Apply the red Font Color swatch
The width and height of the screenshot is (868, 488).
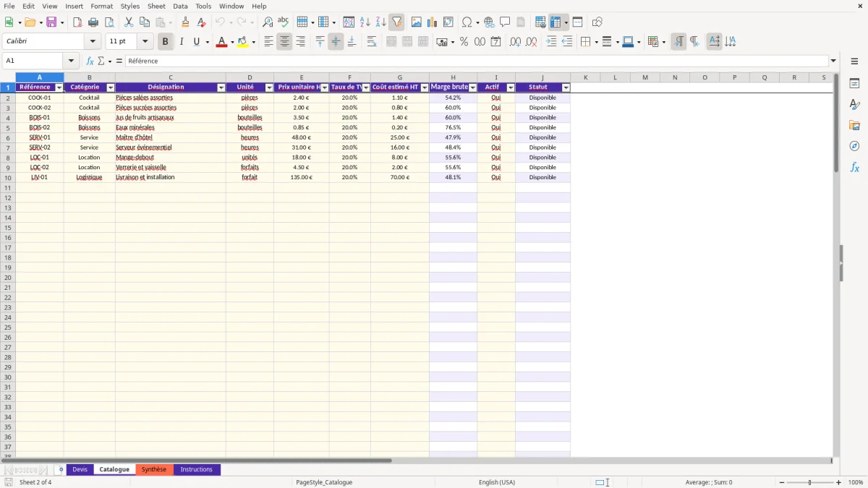[x=221, y=42]
